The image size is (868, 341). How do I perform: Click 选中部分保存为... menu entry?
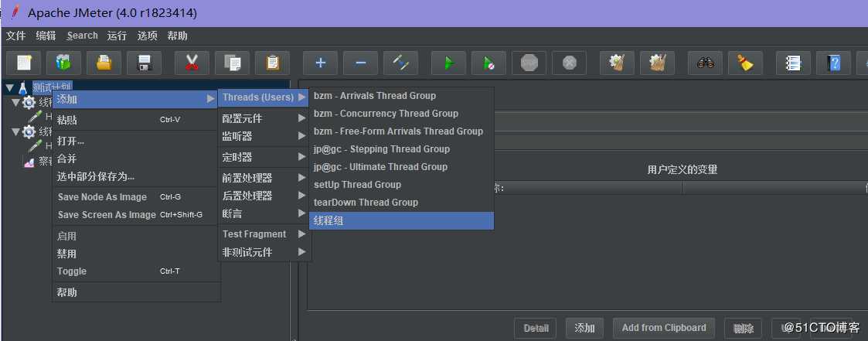click(x=136, y=176)
